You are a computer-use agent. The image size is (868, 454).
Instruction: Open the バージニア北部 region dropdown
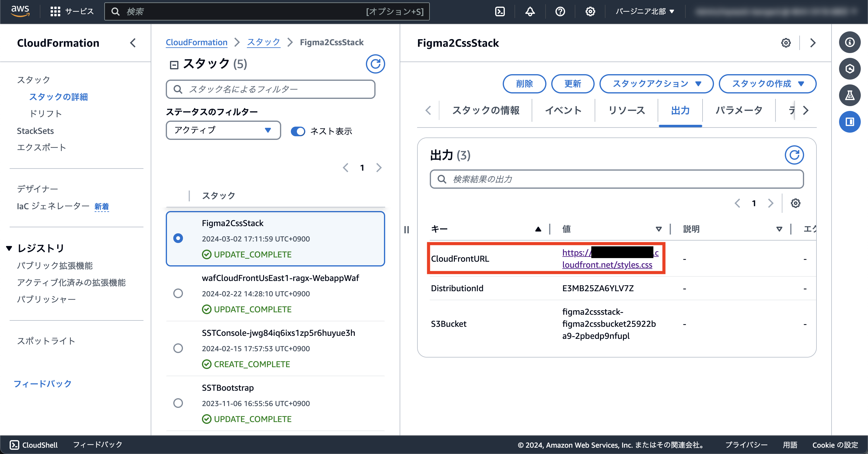pos(645,11)
